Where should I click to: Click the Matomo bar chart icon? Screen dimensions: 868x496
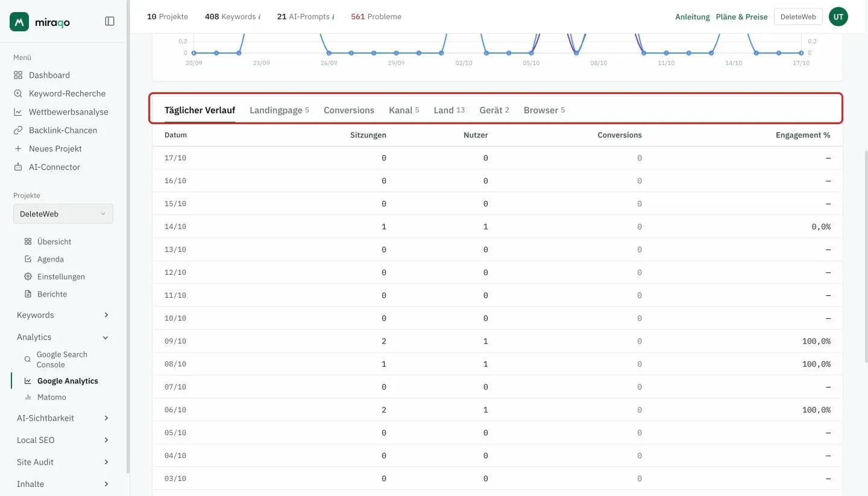(28, 397)
